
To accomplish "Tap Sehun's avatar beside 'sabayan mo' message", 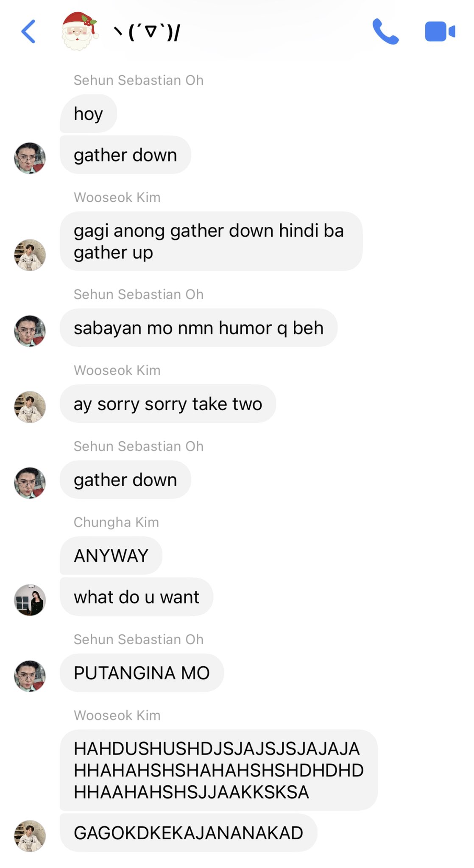I will pos(30,331).
